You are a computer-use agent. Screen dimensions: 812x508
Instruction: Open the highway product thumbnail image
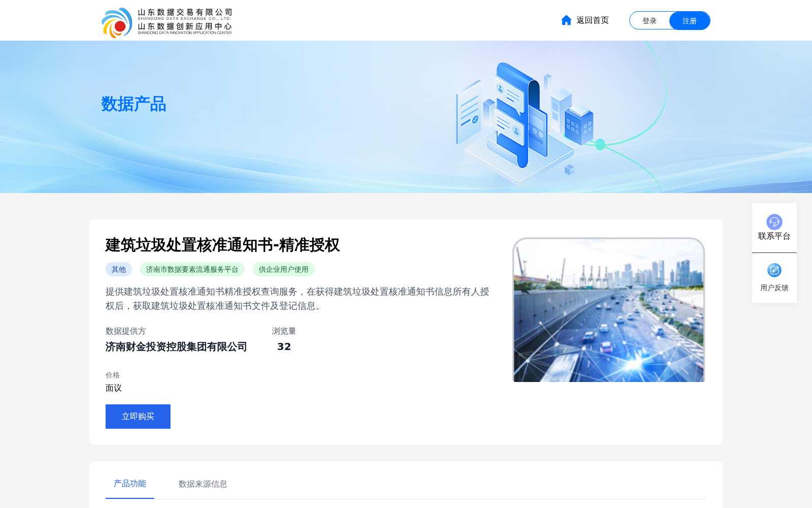(609, 310)
